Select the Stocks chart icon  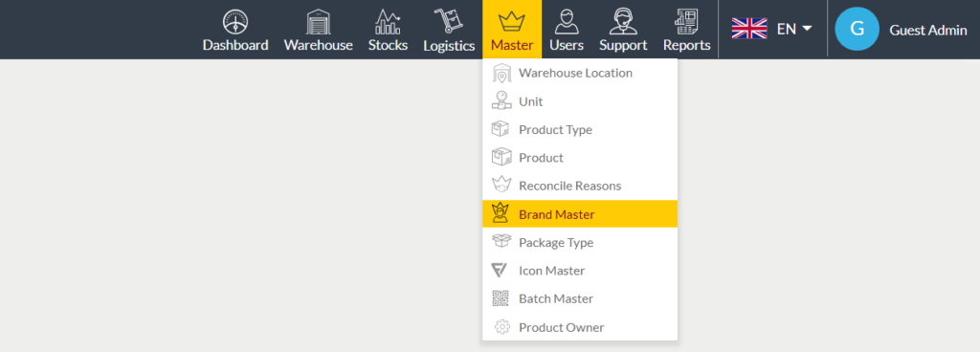[388, 22]
